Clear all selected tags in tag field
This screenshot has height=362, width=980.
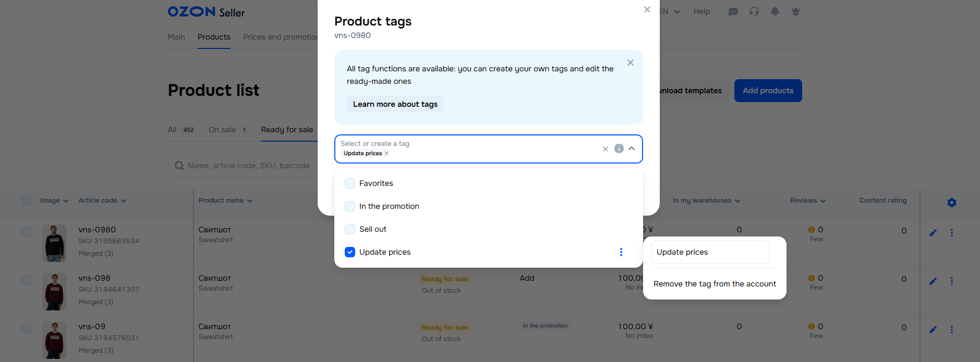coord(606,149)
